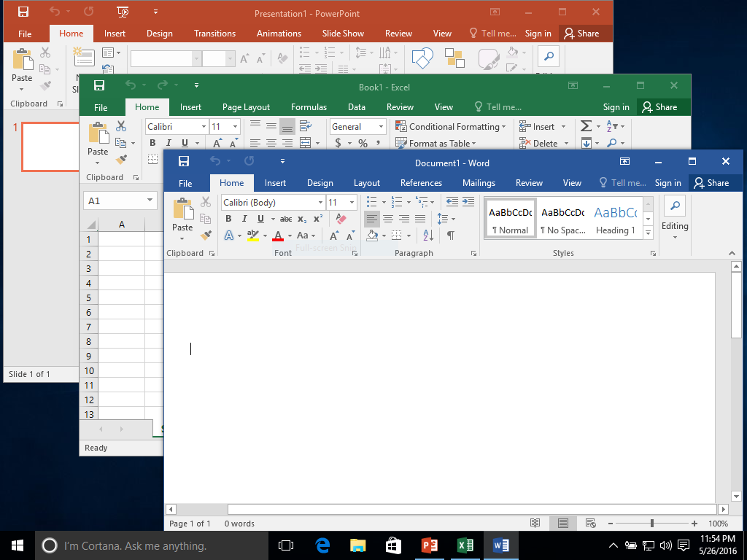Toggle Show/Hide paragraph marks in Word
The width and height of the screenshot is (747, 560).
[x=450, y=236]
